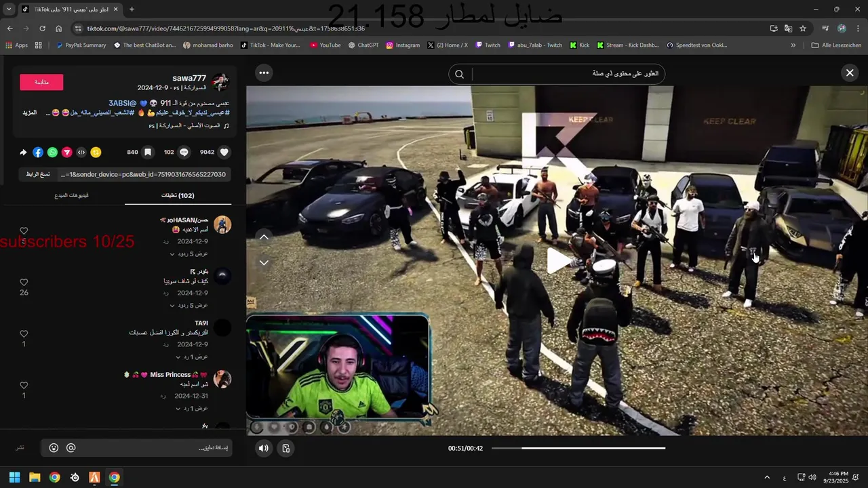The width and height of the screenshot is (868, 488).
Task: Like the video with the heart icon
Action: [x=224, y=152]
